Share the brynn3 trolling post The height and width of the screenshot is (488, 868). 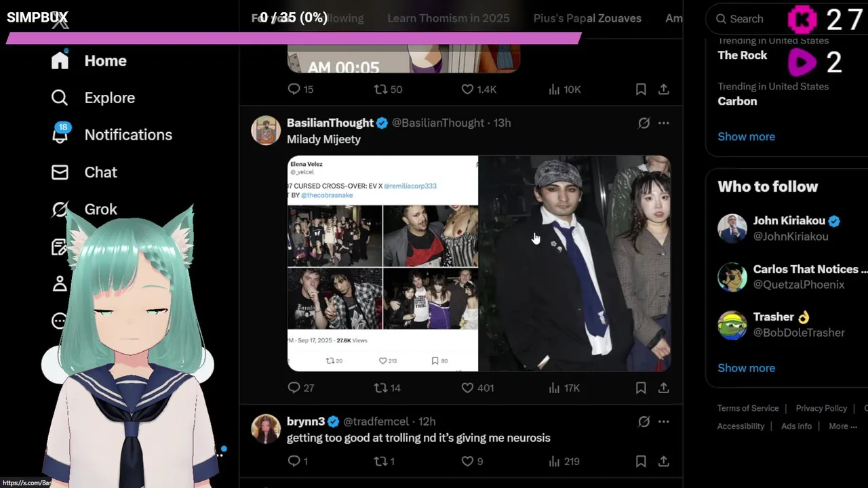pyautogui.click(x=664, y=461)
